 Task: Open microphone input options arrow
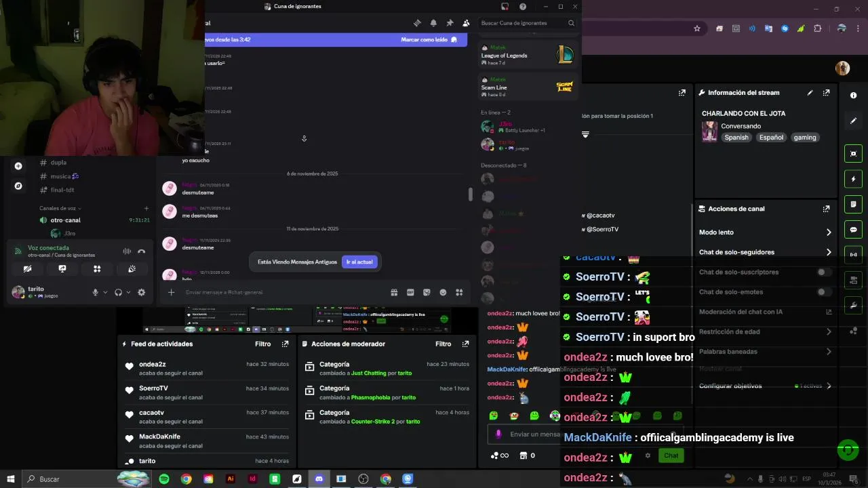click(105, 292)
